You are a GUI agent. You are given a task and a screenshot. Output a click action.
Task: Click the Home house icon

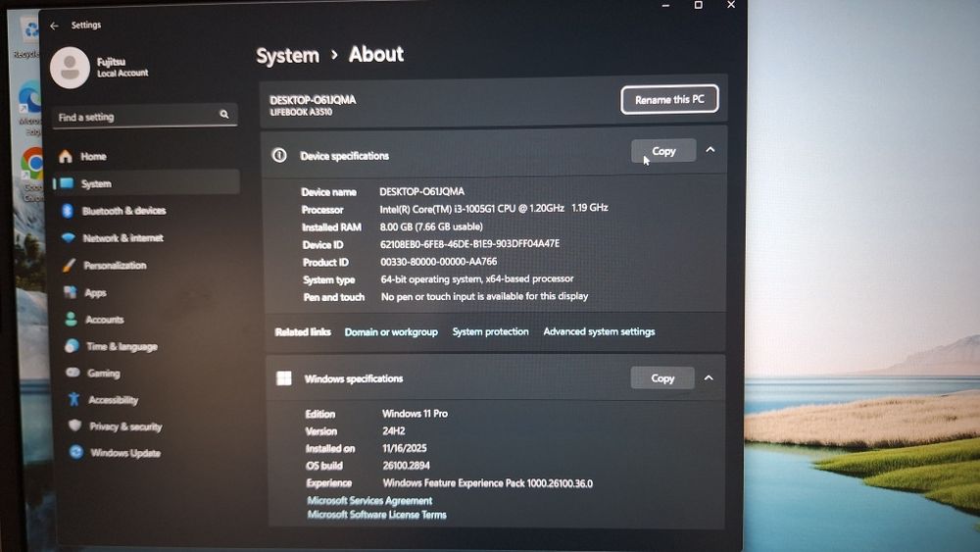tap(66, 156)
